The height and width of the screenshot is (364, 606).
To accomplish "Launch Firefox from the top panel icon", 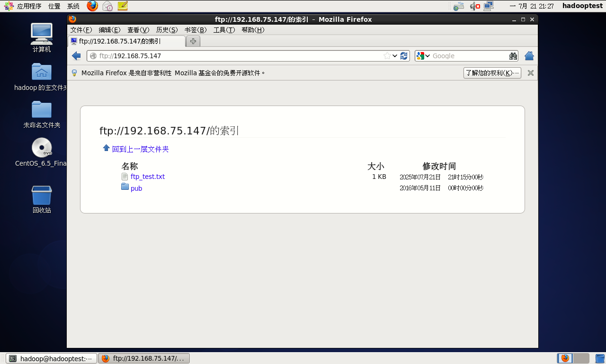I will [92, 6].
